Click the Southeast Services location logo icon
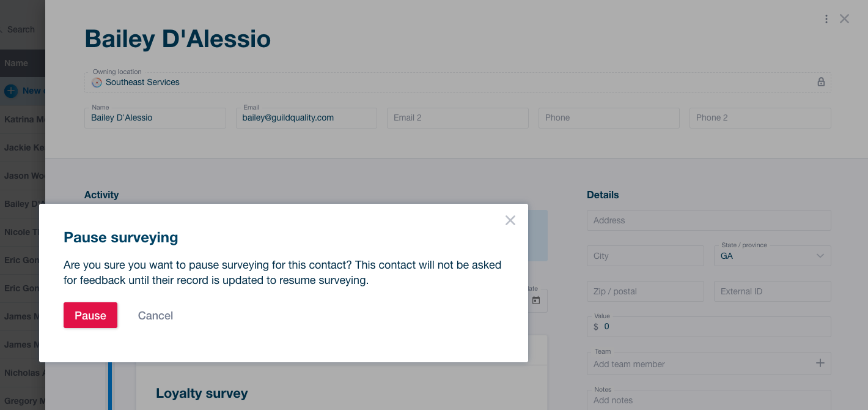Viewport: 868px width, 410px height. [x=97, y=82]
